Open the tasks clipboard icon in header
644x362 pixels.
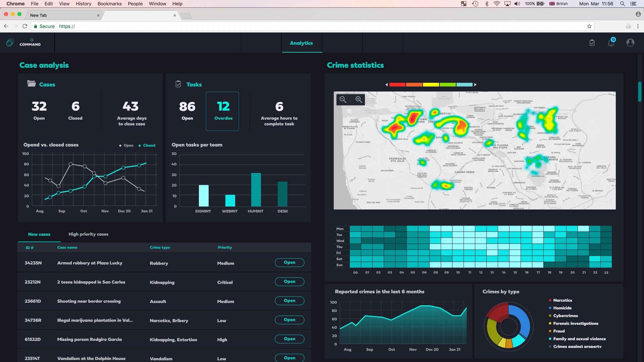pyautogui.click(x=592, y=43)
